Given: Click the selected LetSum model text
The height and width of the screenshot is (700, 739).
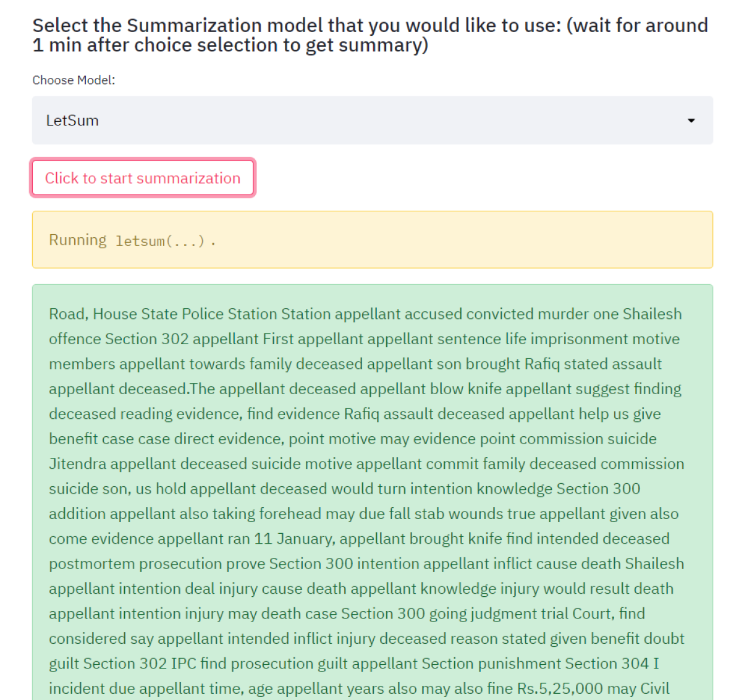Looking at the screenshot, I should 72,120.
